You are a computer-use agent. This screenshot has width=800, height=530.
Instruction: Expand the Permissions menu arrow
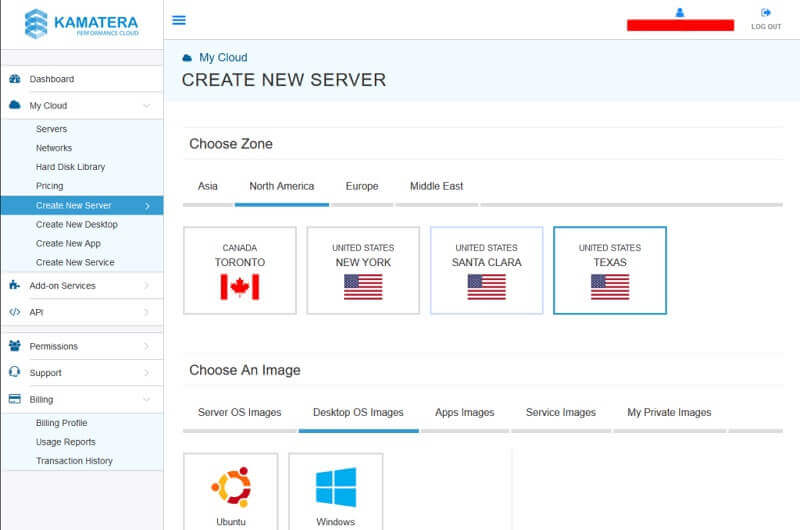coord(146,346)
